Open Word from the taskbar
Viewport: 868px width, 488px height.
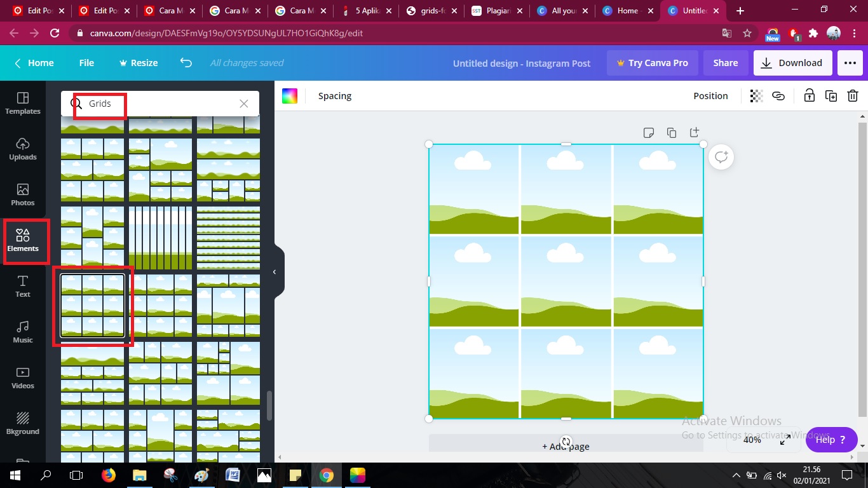233,475
